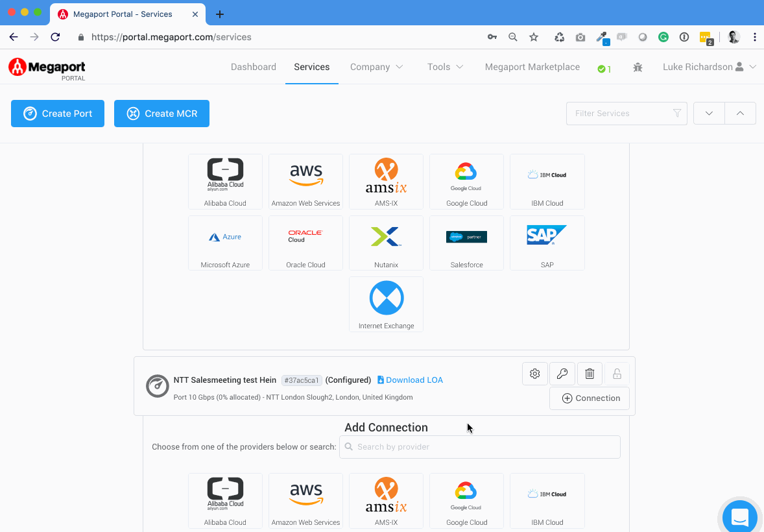
Task: Expand all services with down chevron
Action: tap(709, 113)
